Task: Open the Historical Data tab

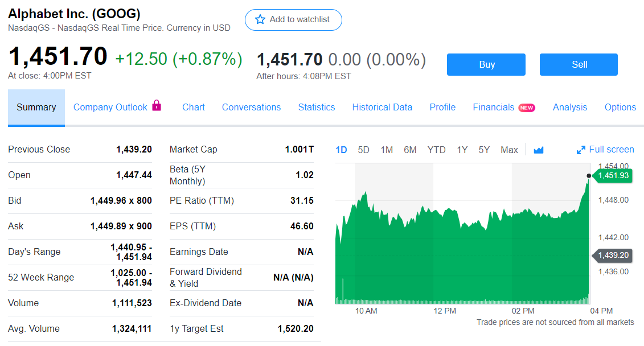Action: [x=382, y=107]
